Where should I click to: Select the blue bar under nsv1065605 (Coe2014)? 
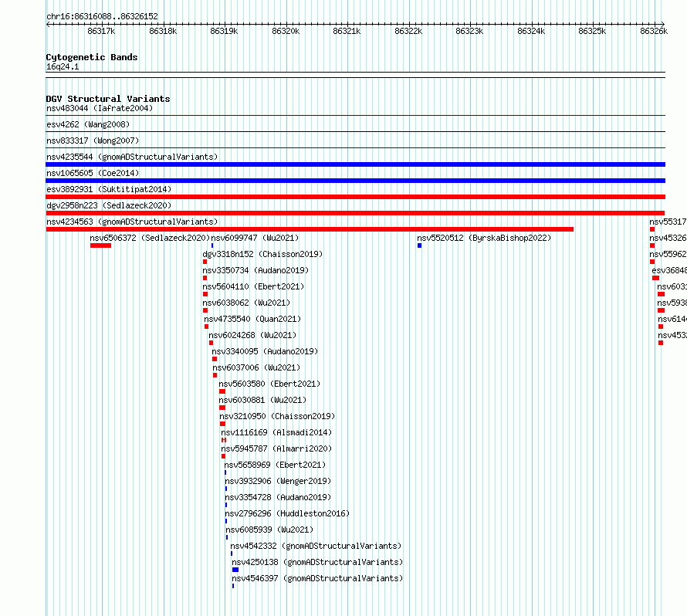(x=355, y=181)
